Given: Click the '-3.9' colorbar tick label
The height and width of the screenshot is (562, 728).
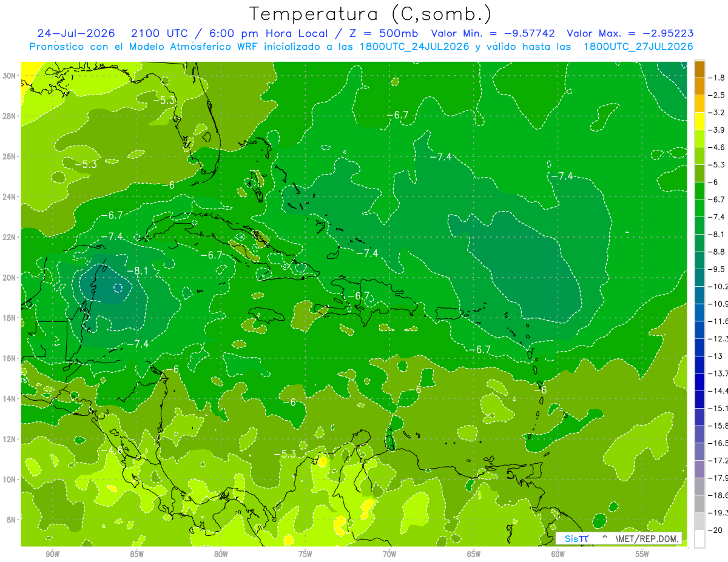Looking at the screenshot, I should coord(717,130).
